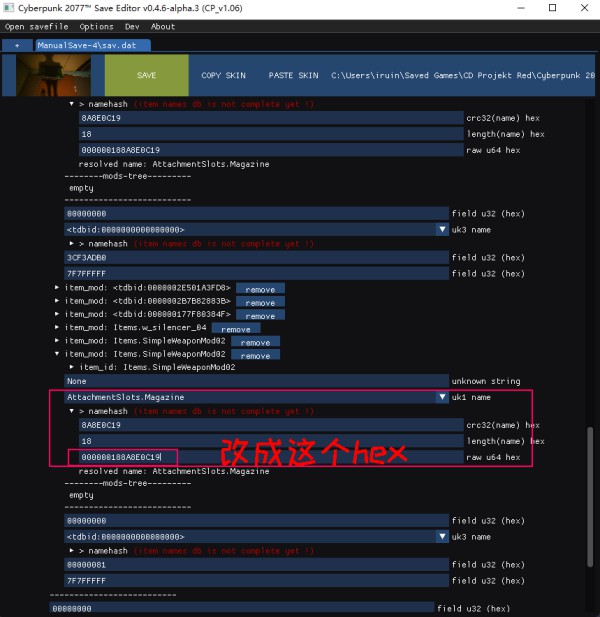600x617 pixels.
Task: Collapse the last Items.SimpleWeaponMod02 item_mod node
Action: (57, 354)
